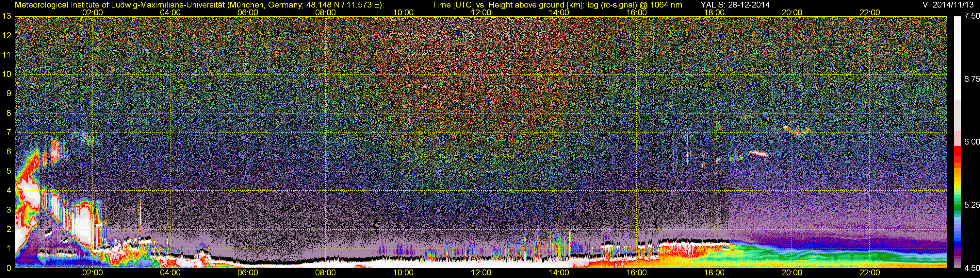Viewport: 980px width, 278px height.
Task: Pick 08:00 on the bottom time axis
Action: pos(326,273)
